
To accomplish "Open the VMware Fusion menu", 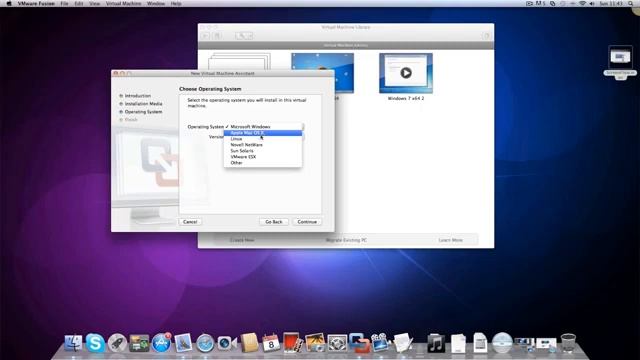I will (36, 3).
